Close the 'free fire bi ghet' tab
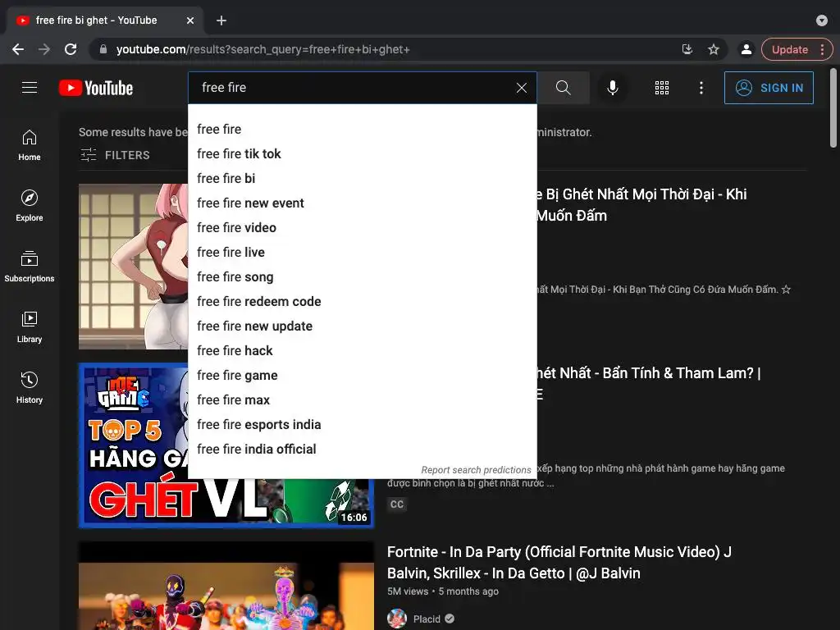The image size is (840, 630). 190,21
